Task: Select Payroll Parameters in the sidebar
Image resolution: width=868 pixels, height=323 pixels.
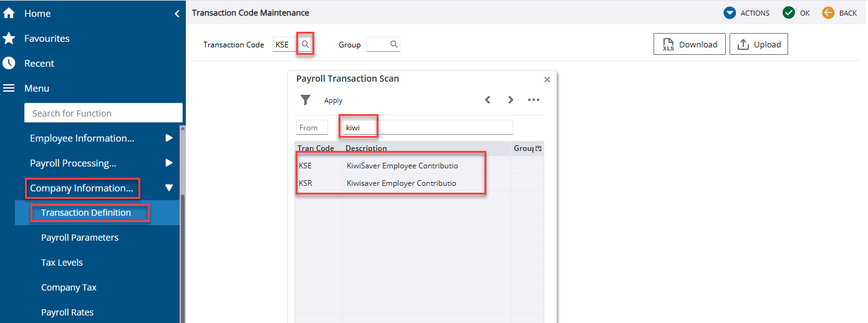Action: coord(80,238)
